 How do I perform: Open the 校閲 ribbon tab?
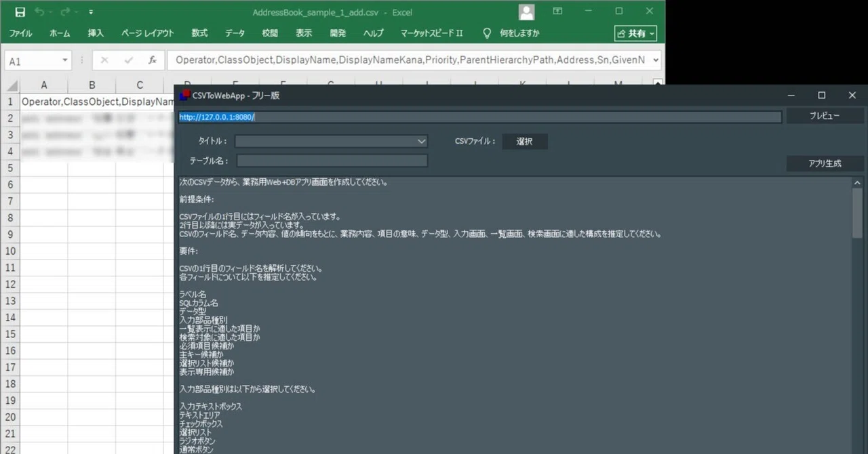270,33
